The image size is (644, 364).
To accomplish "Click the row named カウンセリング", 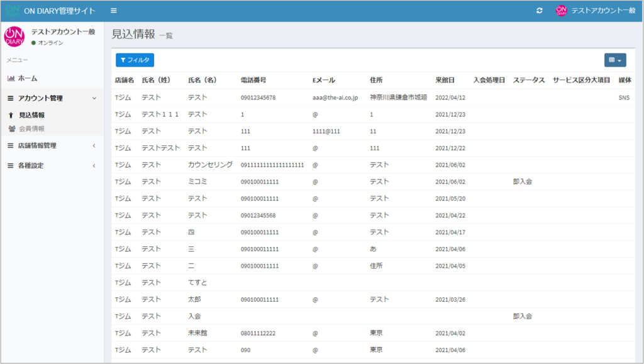I will [210, 165].
